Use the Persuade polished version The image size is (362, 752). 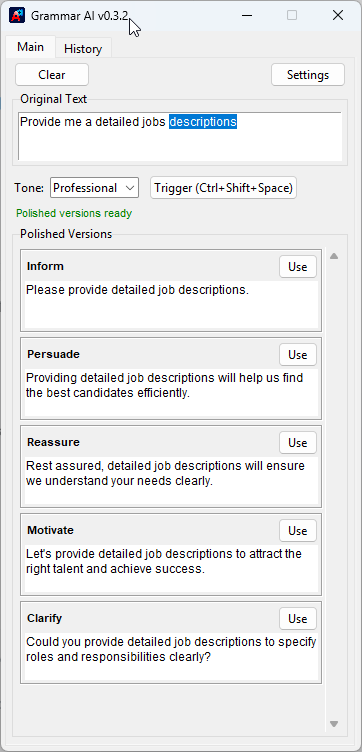pos(298,355)
